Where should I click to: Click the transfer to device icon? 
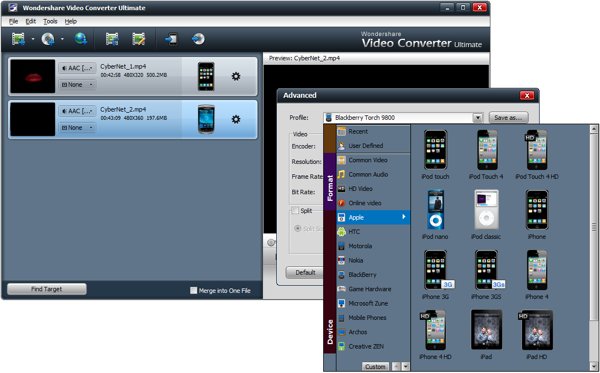[x=171, y=39]
